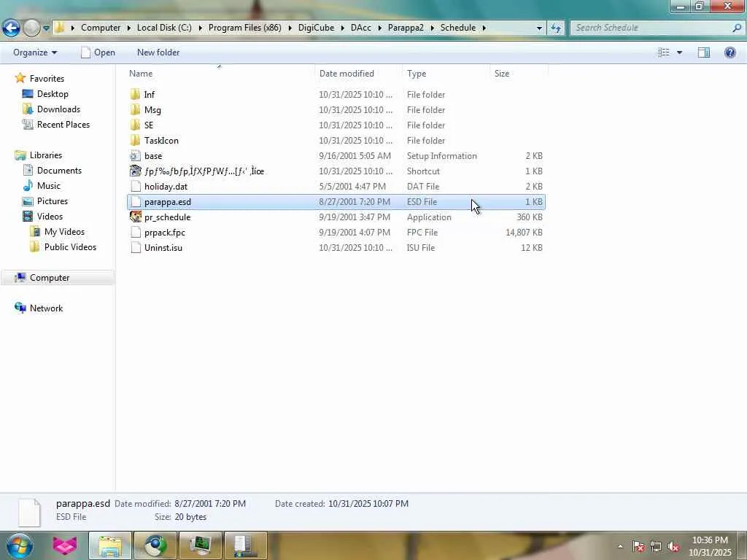Open Downloads in the navigation pane
747x560 pixels.
(x=58, y=109)
